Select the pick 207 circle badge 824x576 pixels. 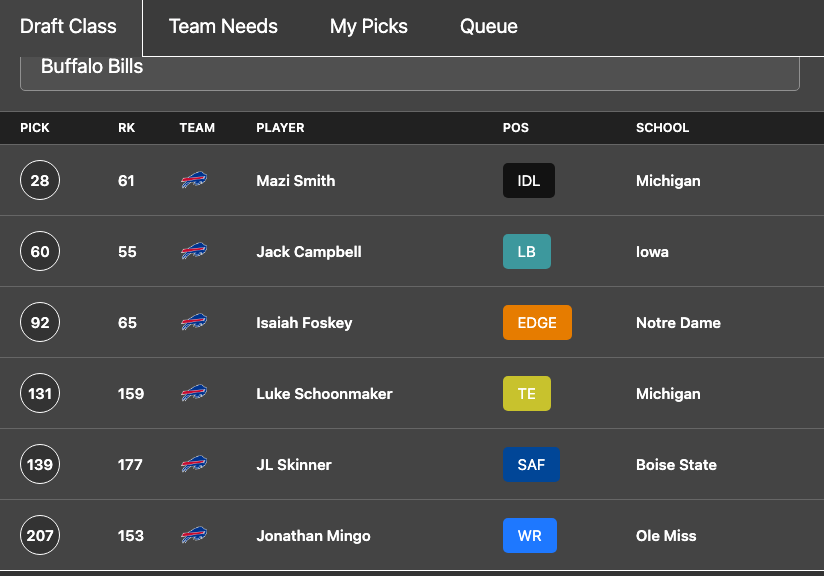point(40,535)
